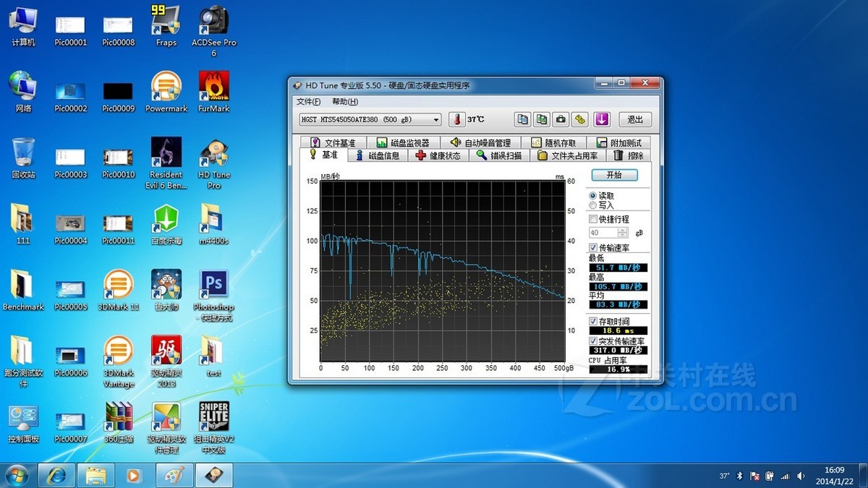Switch to the 文件基准 tab
868x488 pixels.
[333, 143]
